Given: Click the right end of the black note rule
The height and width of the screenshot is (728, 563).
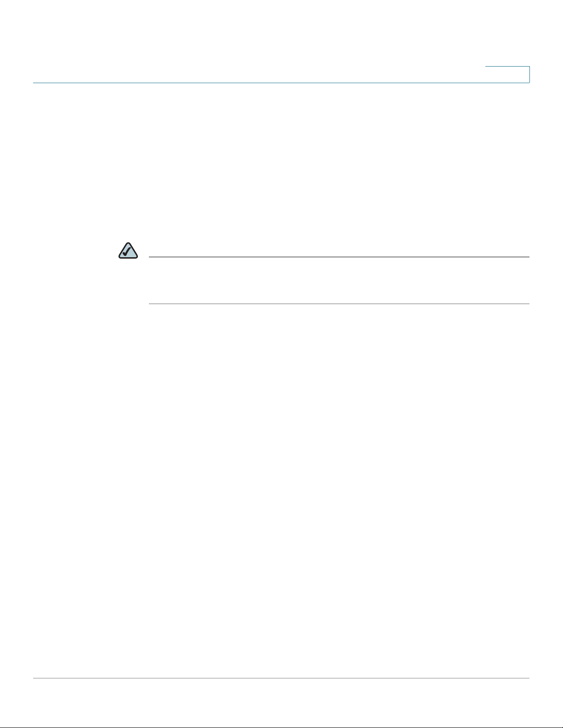Looking at the screenshot, I should pyautogui.click(x=528, y=257).
